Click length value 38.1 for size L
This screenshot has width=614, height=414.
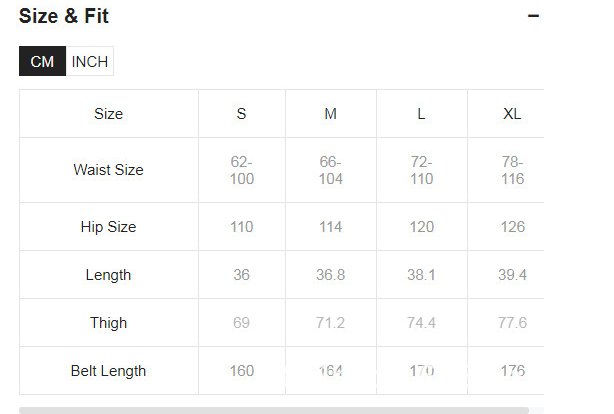(421, 275)
